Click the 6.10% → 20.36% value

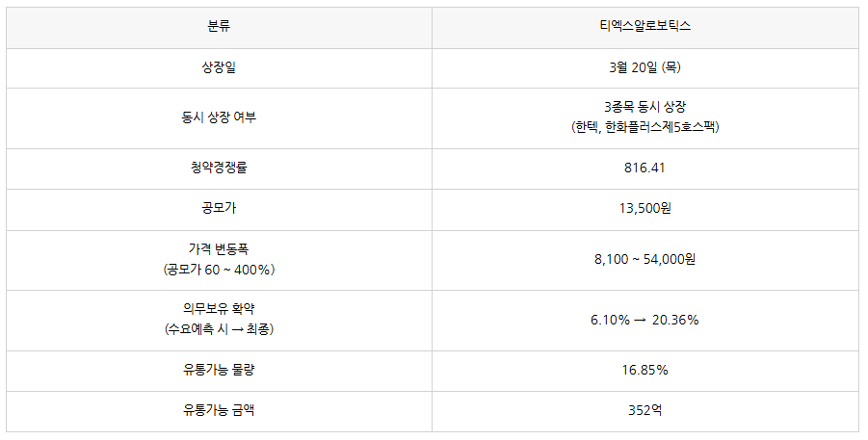[x=644, y=321]
